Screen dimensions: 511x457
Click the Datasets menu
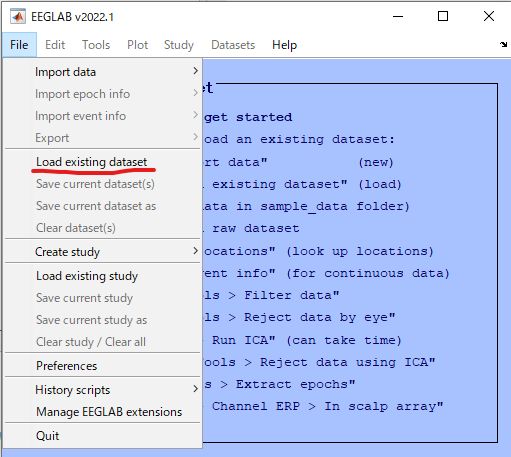point(233,45)
